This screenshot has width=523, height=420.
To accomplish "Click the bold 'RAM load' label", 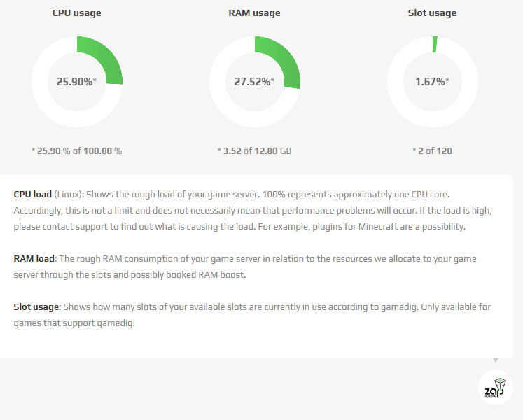I will click(34, 258).
